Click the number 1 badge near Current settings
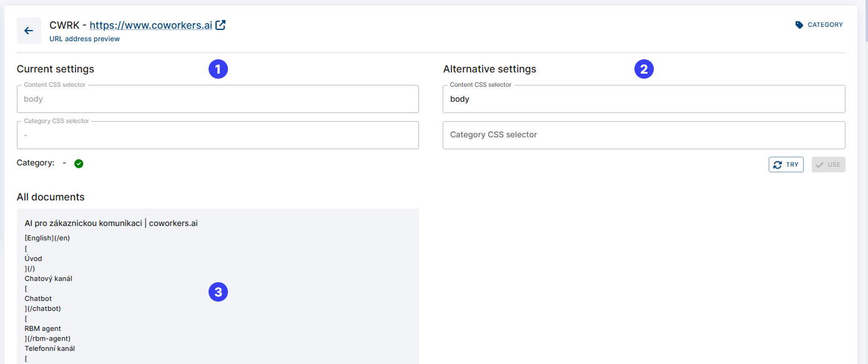Viewport: 868px width, 364px height. (218, 69)
